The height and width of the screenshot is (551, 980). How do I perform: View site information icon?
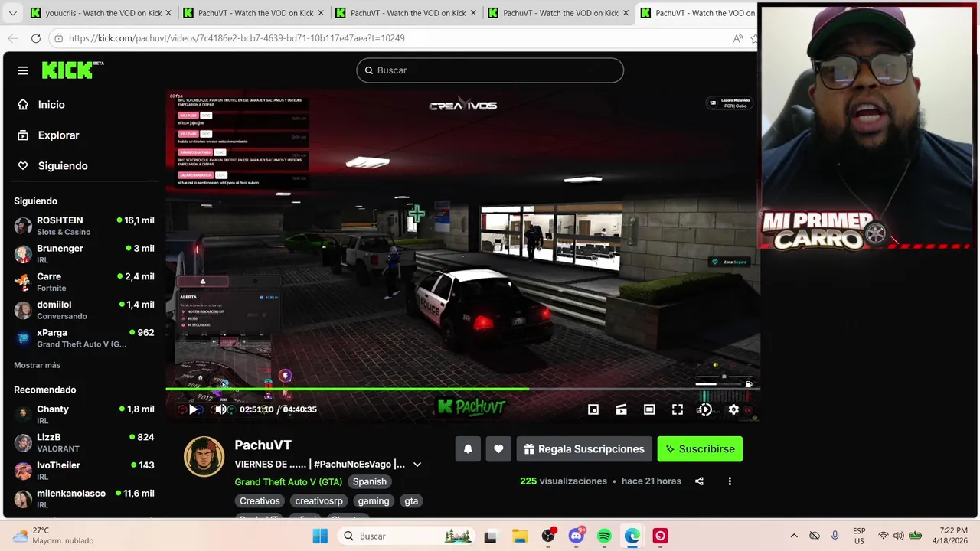58,38
